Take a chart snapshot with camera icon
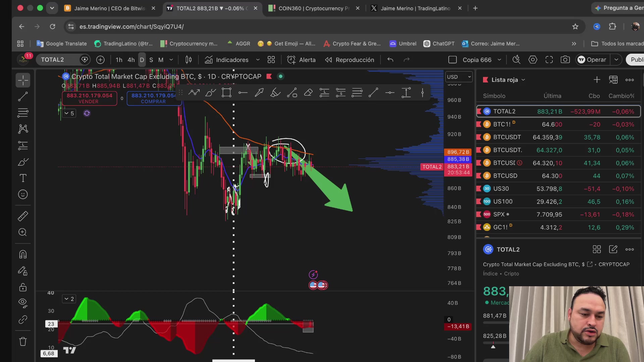The height and width of the screenshot is (362, 644). click(565, 60)
